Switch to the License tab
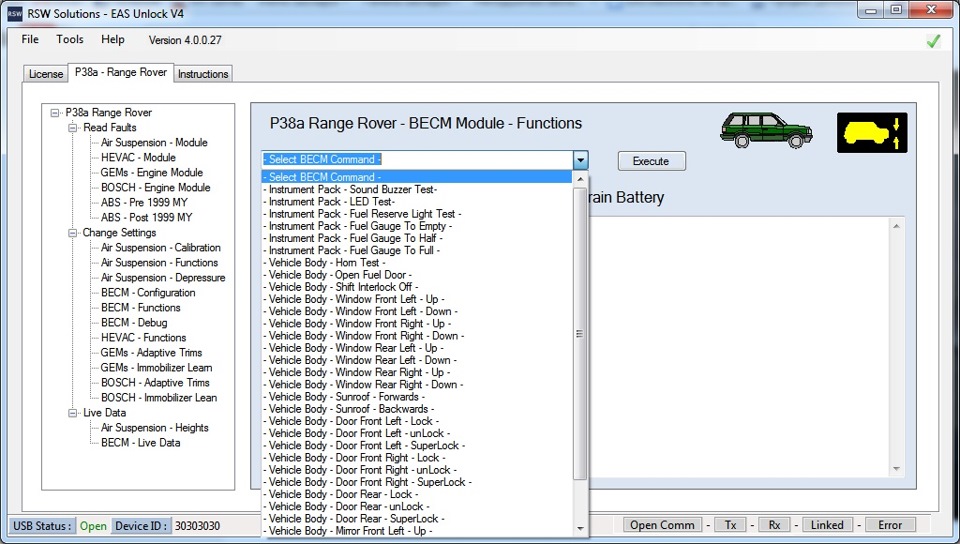This screenshot has width=960, height=544. (46, 73)
